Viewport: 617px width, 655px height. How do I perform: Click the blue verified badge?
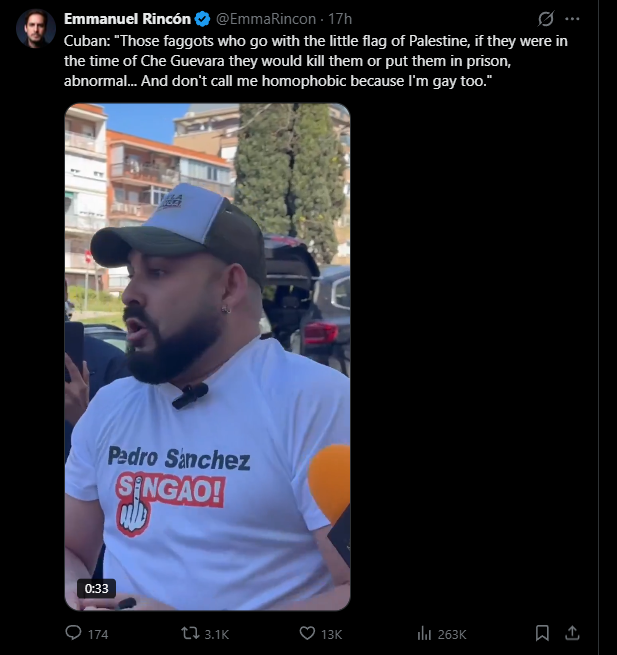(x=203, y=19)
